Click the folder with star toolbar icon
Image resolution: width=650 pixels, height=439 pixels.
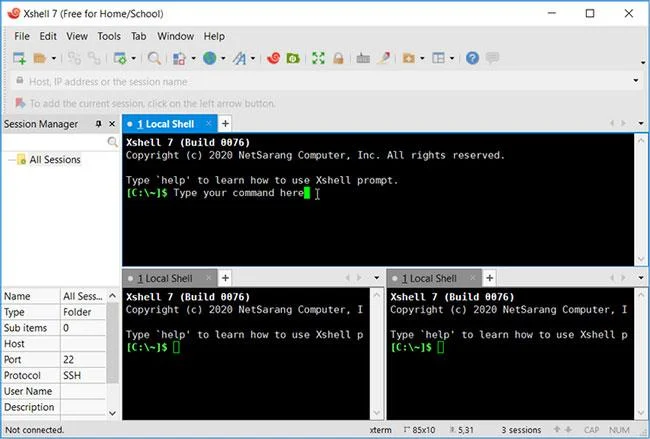coord(409,58)
